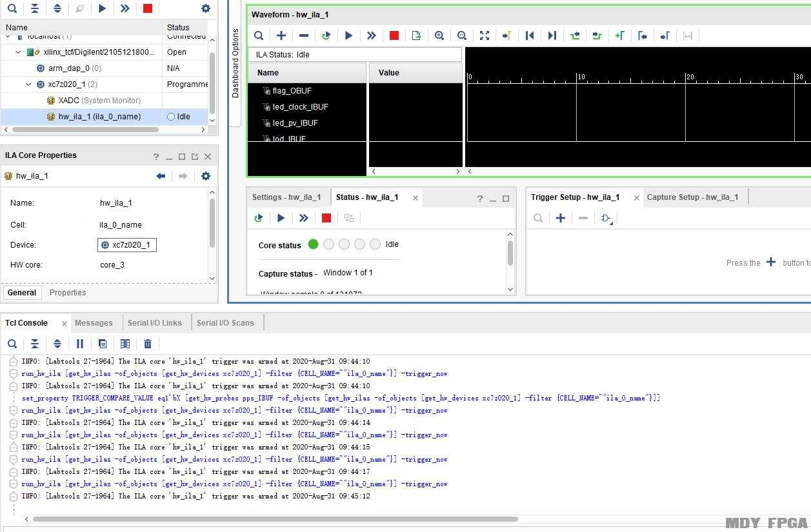Zoom fit the waveform view
Screen dimensions: 811x532
point(484,35)
